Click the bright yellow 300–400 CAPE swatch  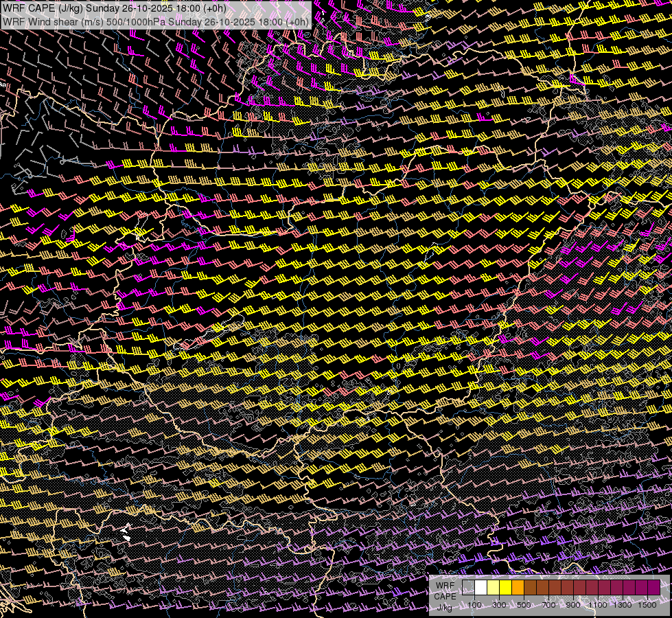click(506, 588)
